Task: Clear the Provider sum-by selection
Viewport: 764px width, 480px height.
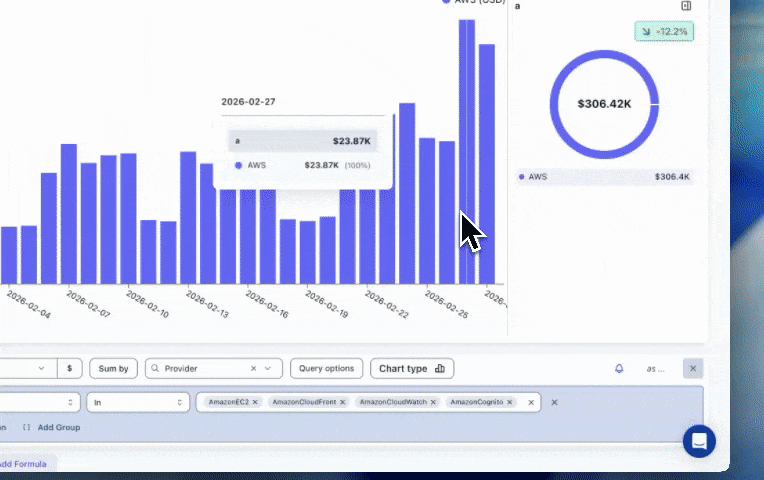Action: 253,368
